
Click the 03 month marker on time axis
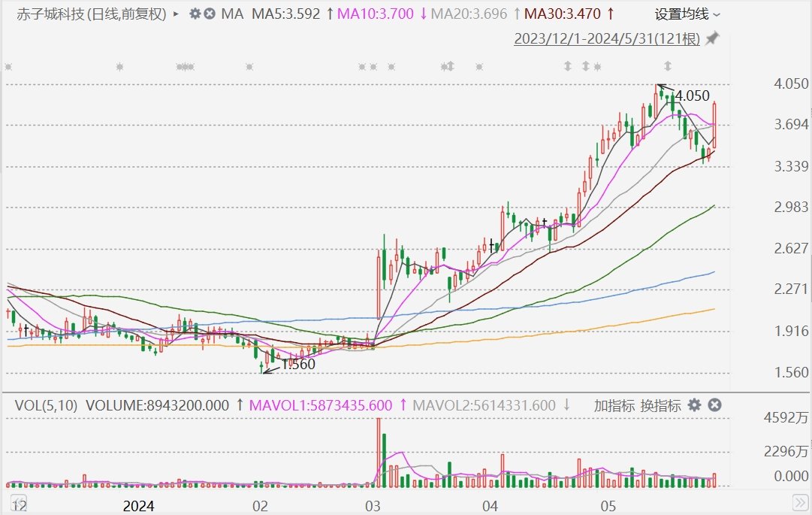(368, 505)
